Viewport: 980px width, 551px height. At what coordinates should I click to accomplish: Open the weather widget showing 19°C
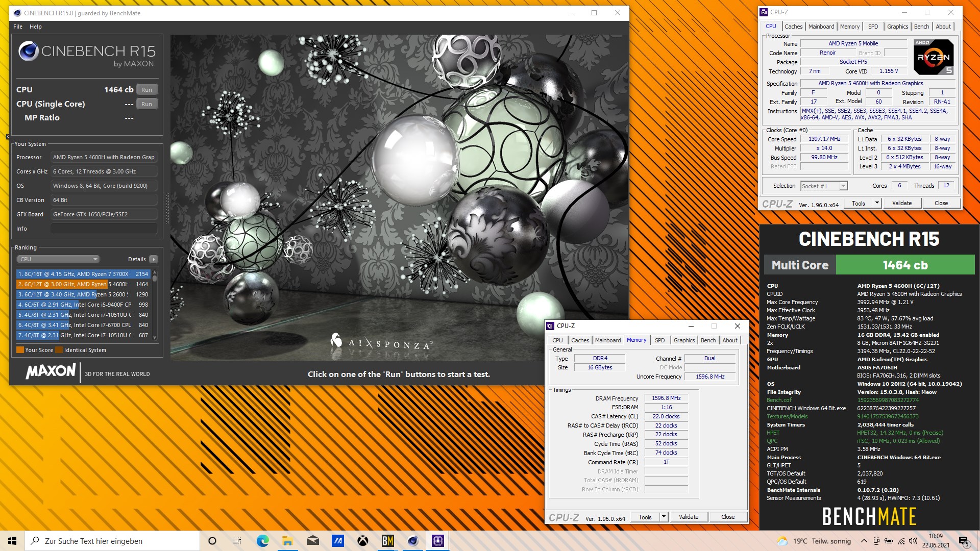click(814, 541)
